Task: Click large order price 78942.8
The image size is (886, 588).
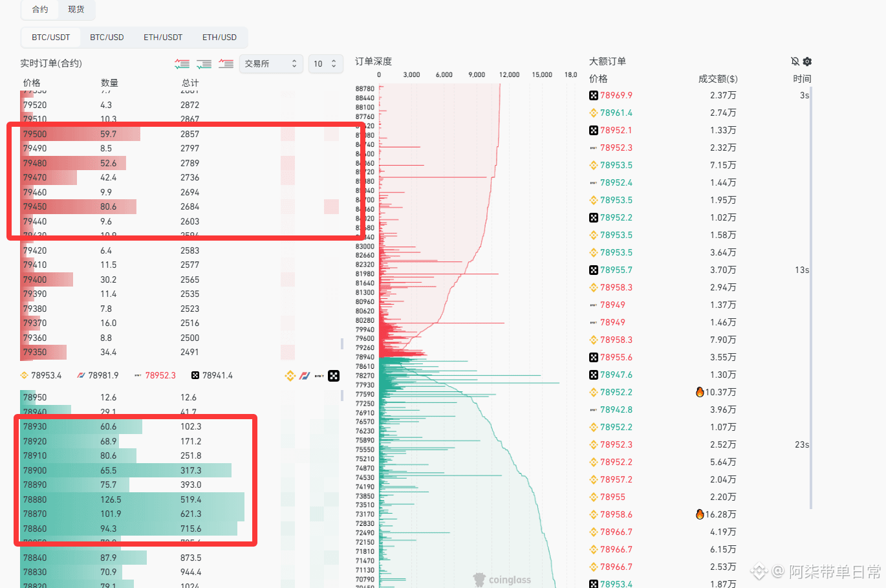Action: click(x=616, y=409)
